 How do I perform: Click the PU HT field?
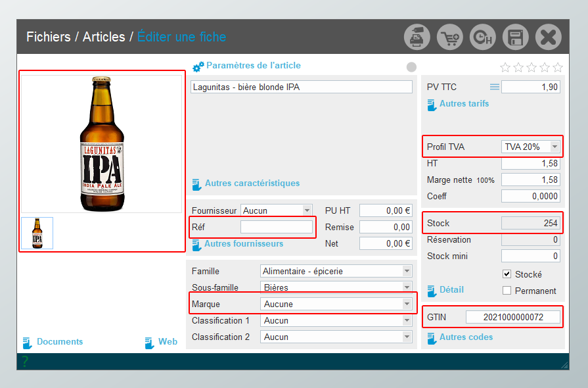386,210
